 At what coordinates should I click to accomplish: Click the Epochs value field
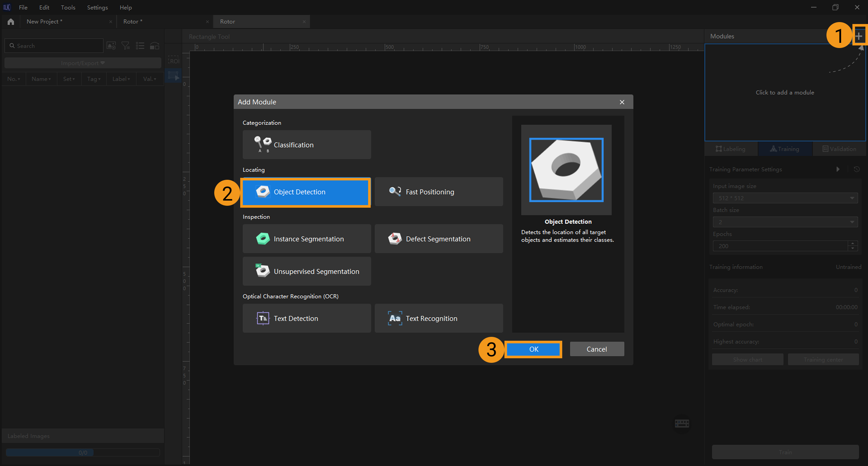click(x=780, y=246)
